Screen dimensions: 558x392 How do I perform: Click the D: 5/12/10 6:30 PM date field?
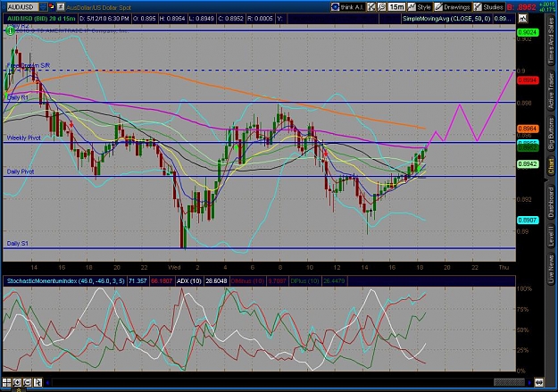[x=104, y=19]
